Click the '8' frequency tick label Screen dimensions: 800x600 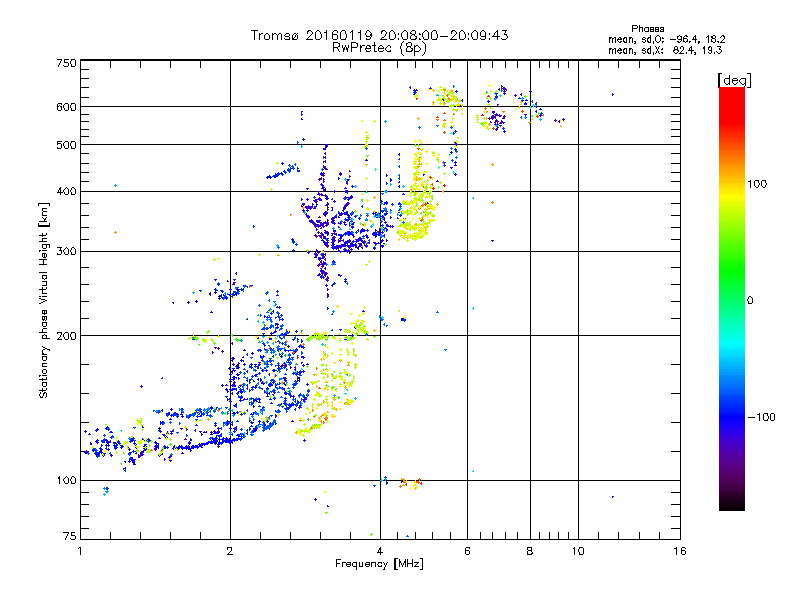coord(530,551)
